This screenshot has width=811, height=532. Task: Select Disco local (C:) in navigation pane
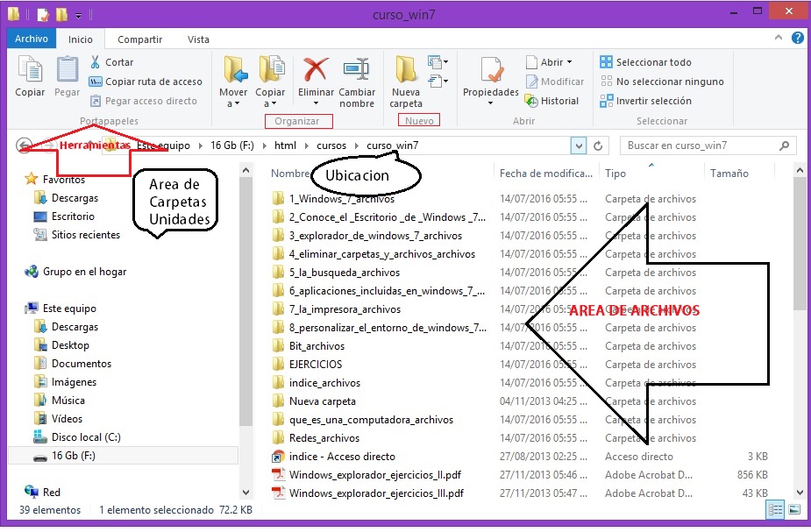click(86, 436)
